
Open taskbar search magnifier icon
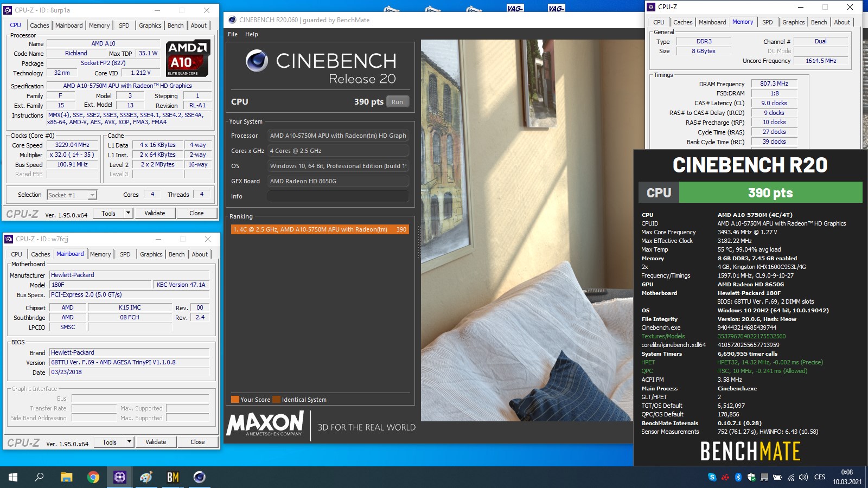click(x=40, y=477)
